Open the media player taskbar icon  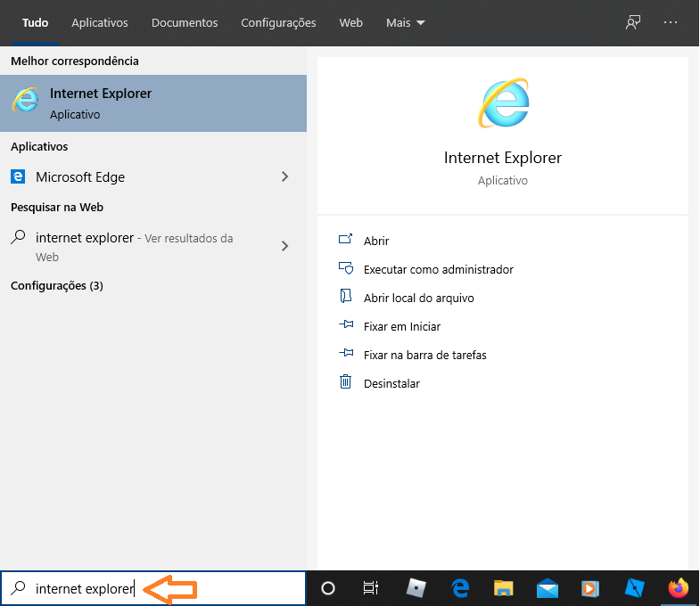click(x=590, y=588)
